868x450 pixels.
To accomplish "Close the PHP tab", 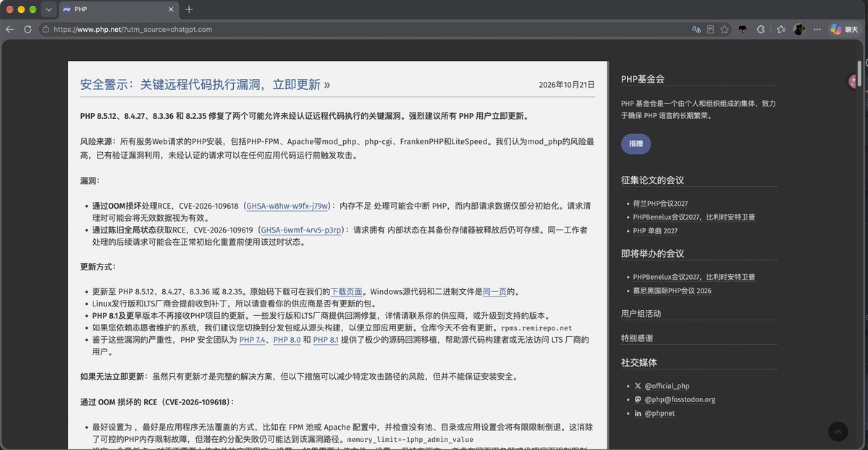I will point(172,9).
